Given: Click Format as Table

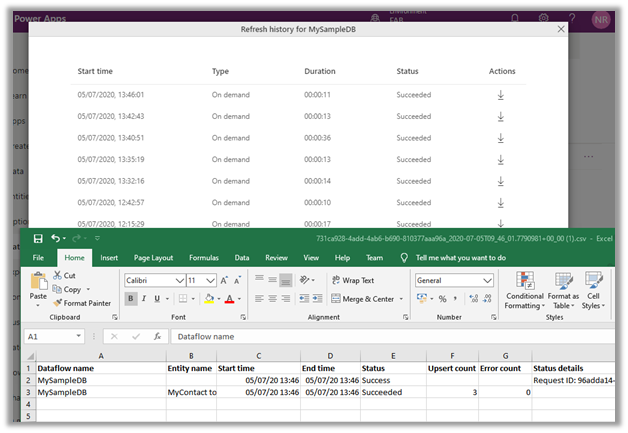Looking at the screenshot, I should coord(564,290).
